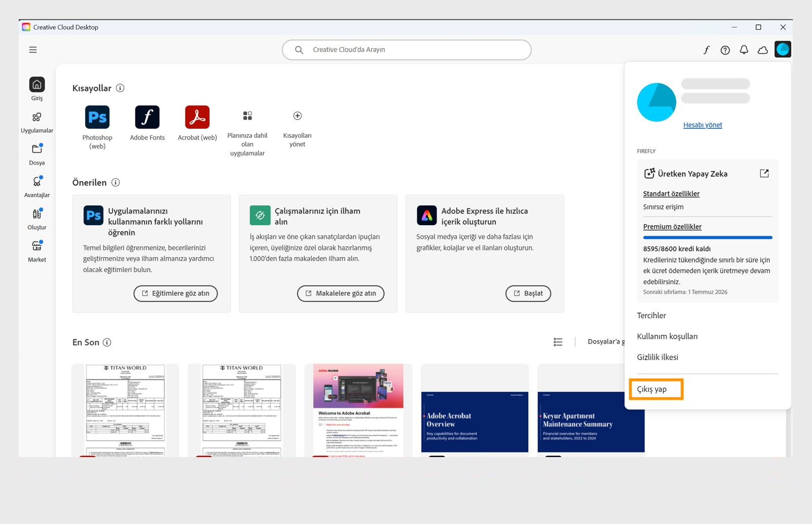
Task: Click Kısayolları yönet plus icon
Action: pyautogui.click(x=297, y=116)
